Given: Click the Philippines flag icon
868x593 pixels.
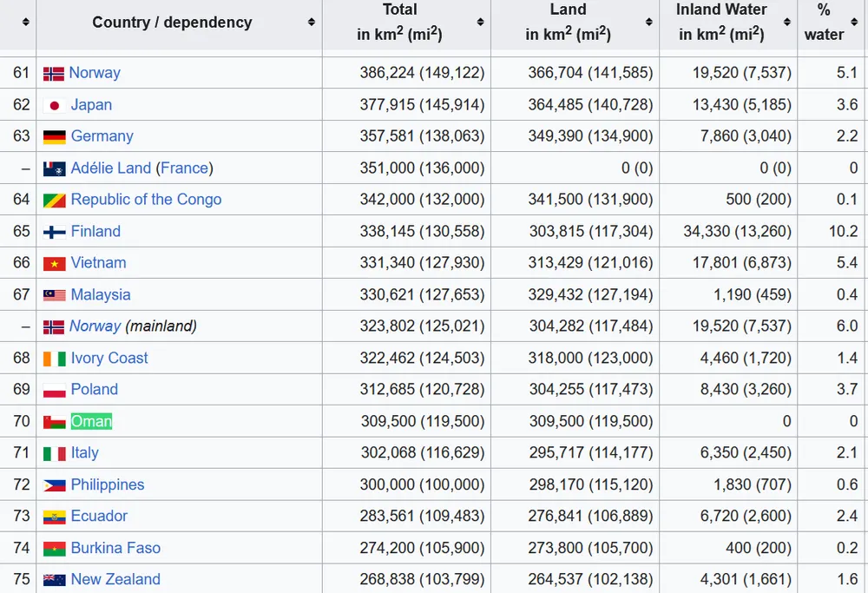Looking at the screenshot, I should coord(54,485).
